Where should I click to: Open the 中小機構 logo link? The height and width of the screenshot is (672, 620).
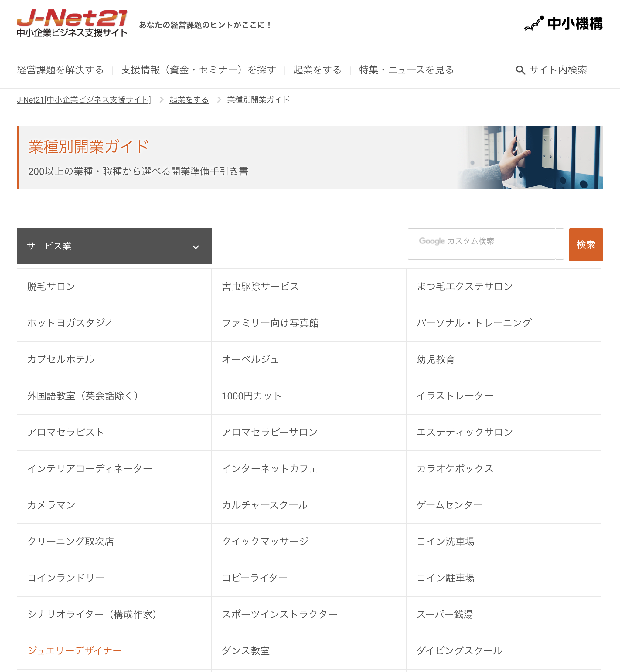pos(563,23)
